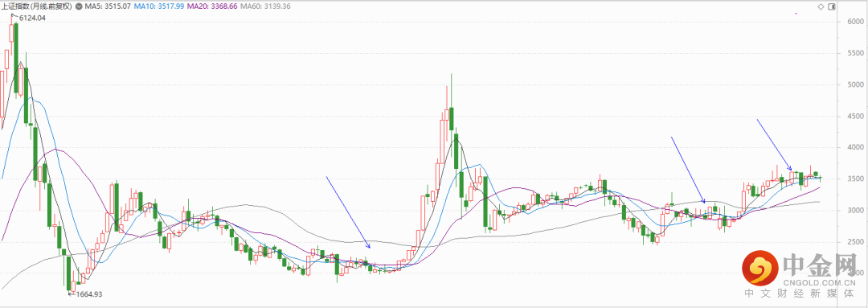Click the 6000 price axis label
The image size is (868, 308).
pos(856,22)
